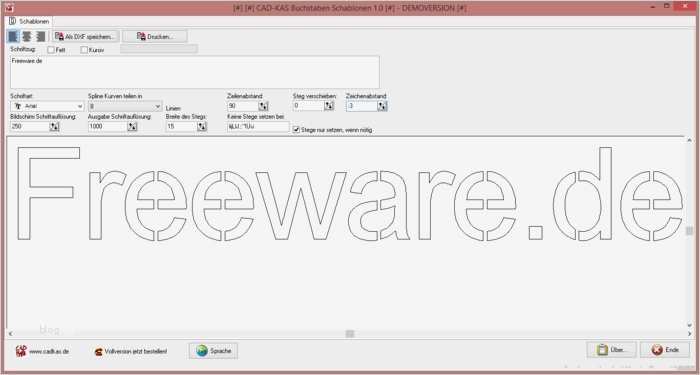Viewport: 700px width, 375px height.
Task: Select left text alignment icon
Action: click(x=14, y=37)
